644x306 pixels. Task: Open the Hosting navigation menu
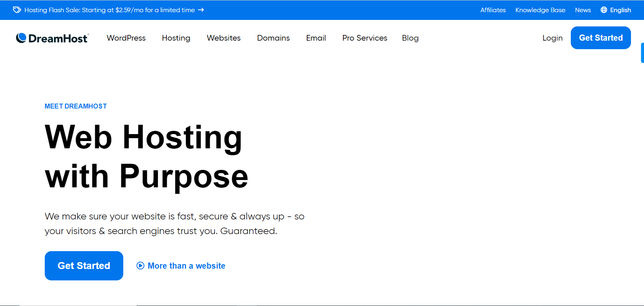pyautogui.click(x=176, y=38)
